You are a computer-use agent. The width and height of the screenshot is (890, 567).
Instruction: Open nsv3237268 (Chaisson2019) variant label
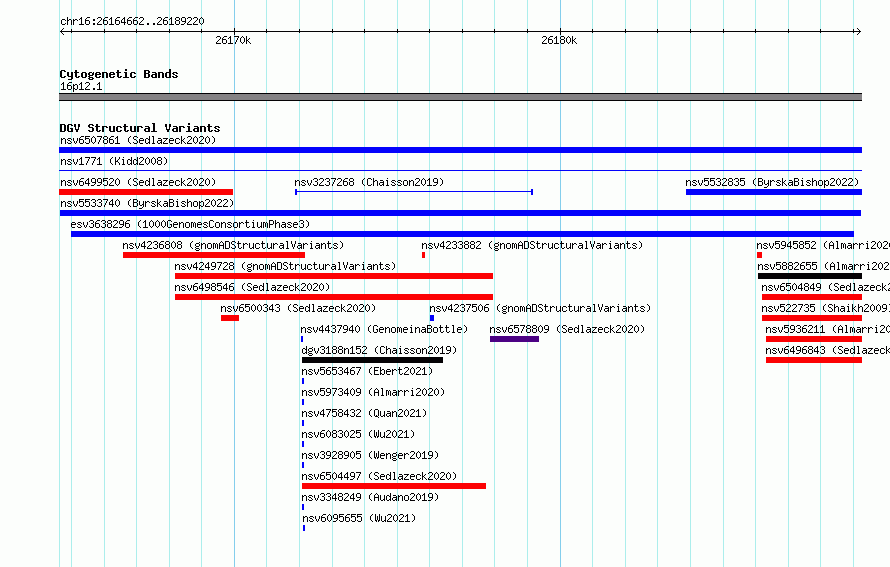coord(369,182)
